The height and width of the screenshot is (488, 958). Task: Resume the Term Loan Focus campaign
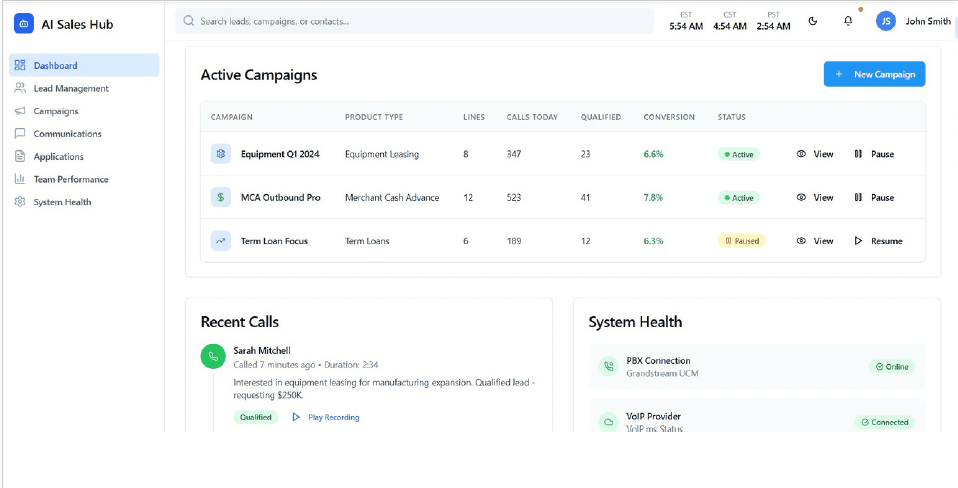click(x=877, y=241)
